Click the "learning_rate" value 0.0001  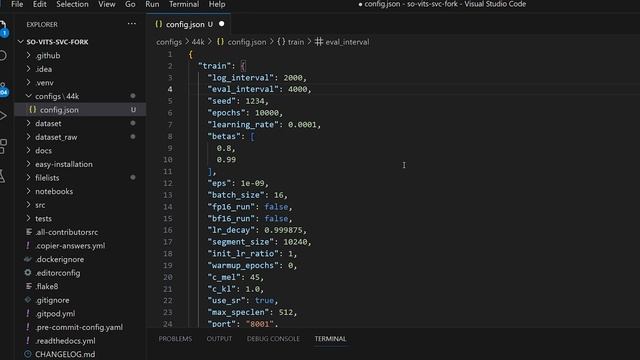tap(302, 124)
